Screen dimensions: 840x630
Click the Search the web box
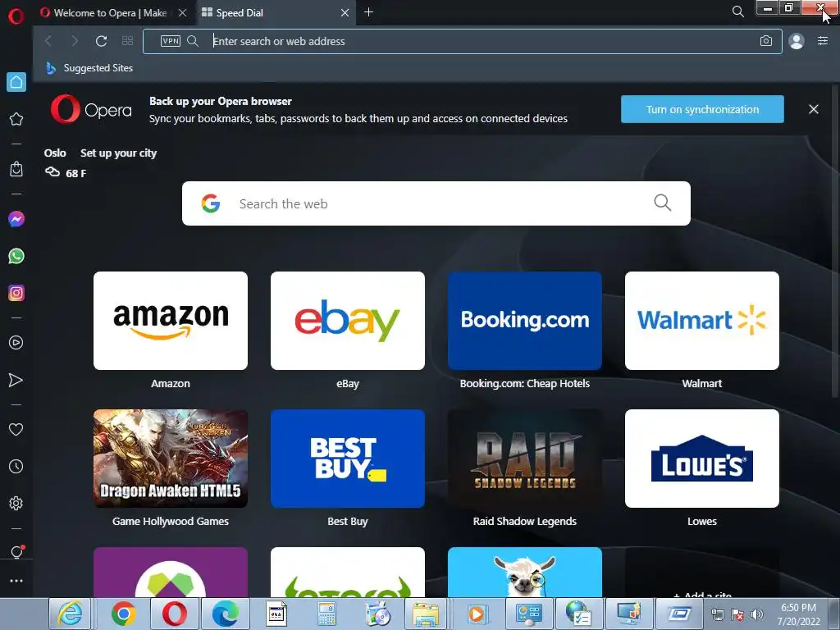click(436, 203)
